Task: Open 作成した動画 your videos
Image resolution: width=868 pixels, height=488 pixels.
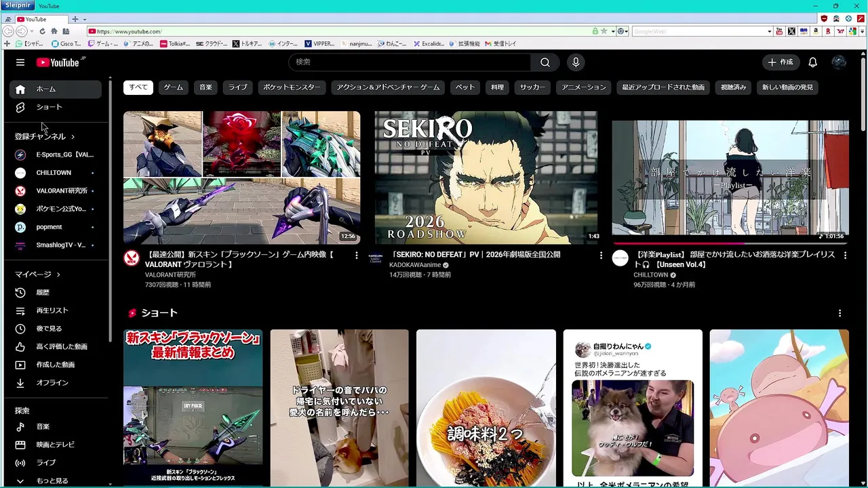Action: click(56, 365)
